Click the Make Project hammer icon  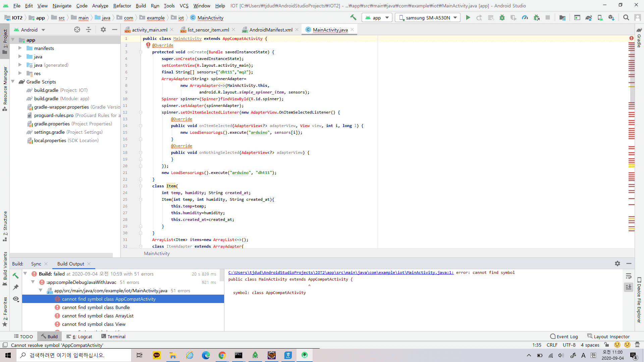click(353, 17)
